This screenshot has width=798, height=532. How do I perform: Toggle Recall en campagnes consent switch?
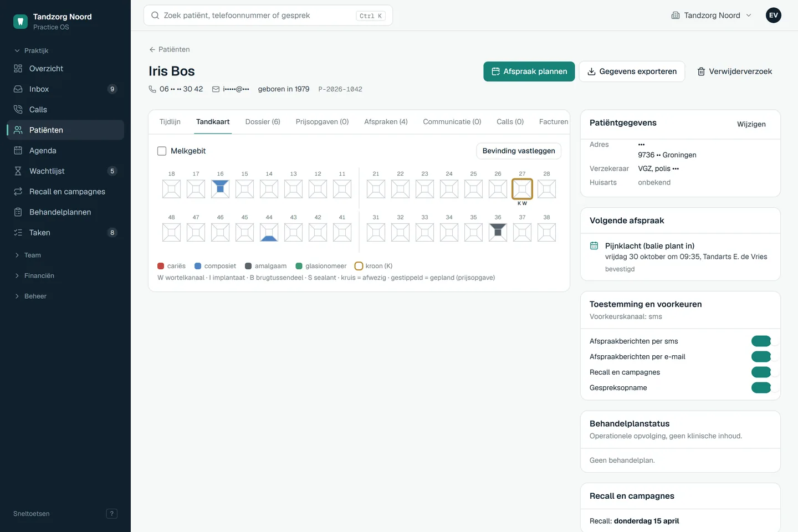coord(761,372)
